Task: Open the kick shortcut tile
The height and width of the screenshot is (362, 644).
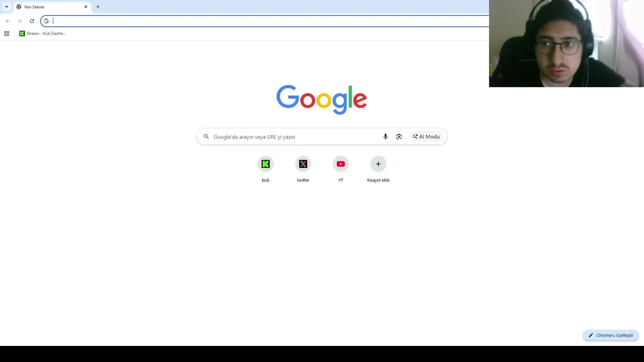Action: (x=266, y=169)
